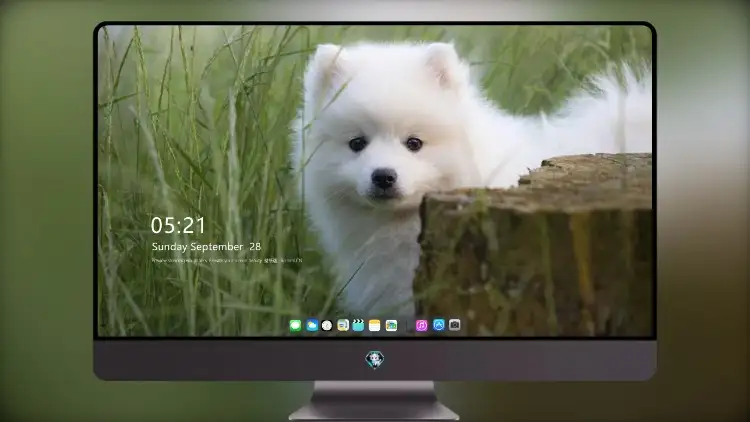The width and height of the screenshot is (750, 422).
Task: Open the Weather app in the dock
Action: (x=312, y=326)
